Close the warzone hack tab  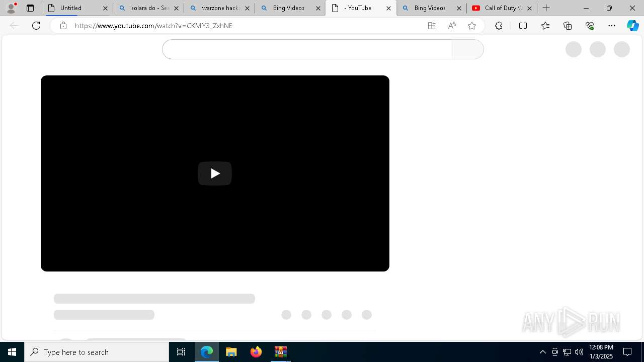(x=247, y=8)
